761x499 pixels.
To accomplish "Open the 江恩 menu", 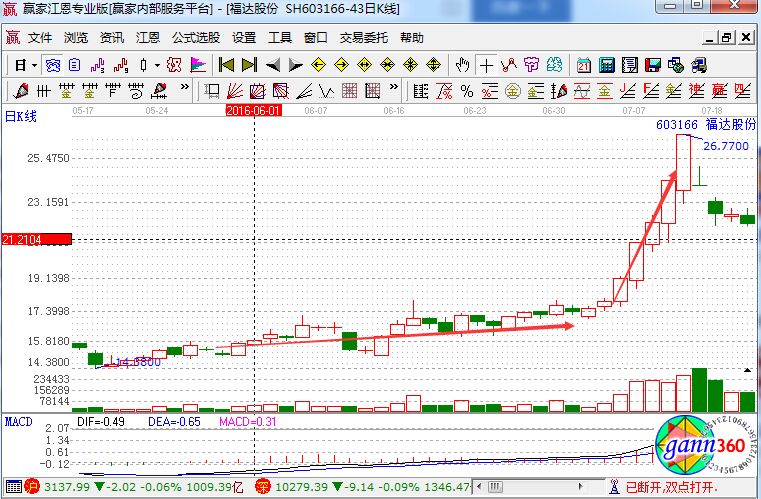I will [x=148, y=38].
